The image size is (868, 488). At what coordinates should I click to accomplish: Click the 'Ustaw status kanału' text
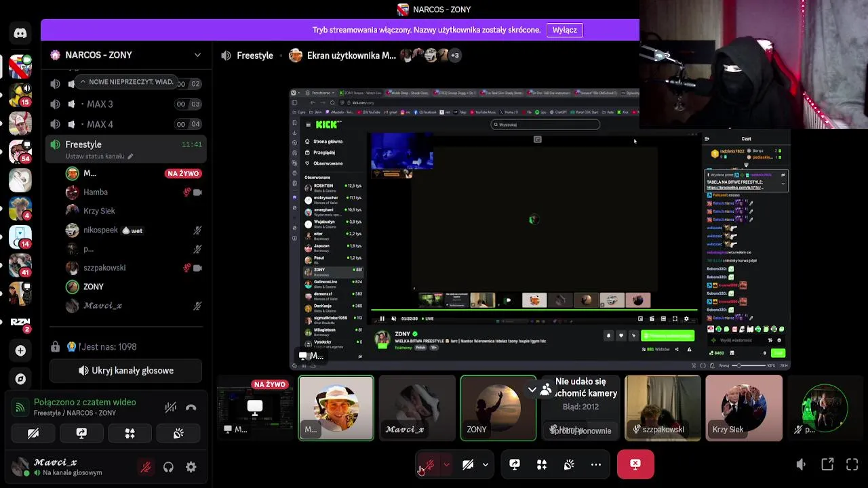pyautogui.click(x=95, y=157)
